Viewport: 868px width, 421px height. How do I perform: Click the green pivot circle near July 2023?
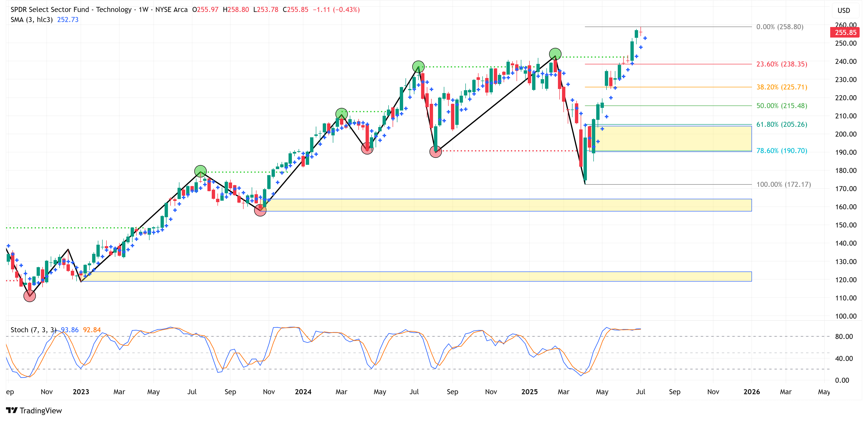point(200,171)
